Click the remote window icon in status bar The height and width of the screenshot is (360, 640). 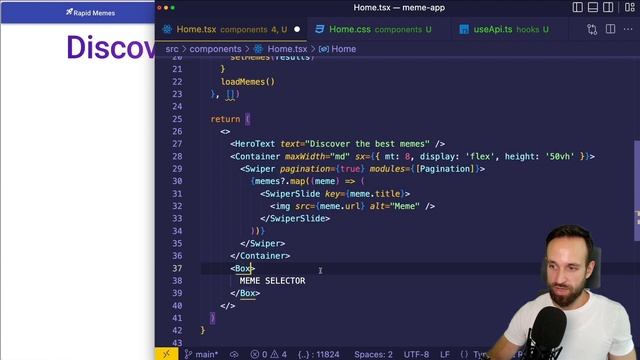pyautogui.click(x=166, y=354)
